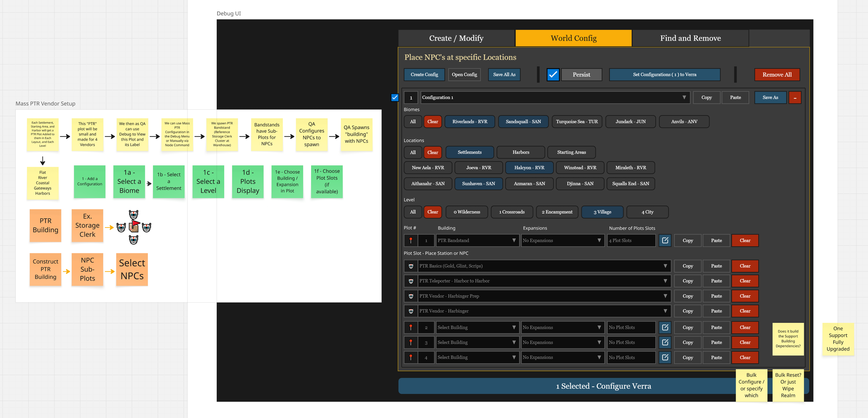Click the edit icon on plot 2 row
Viewport: 868px width, 418px height.
pyautogui.click(x=665, y=327)
